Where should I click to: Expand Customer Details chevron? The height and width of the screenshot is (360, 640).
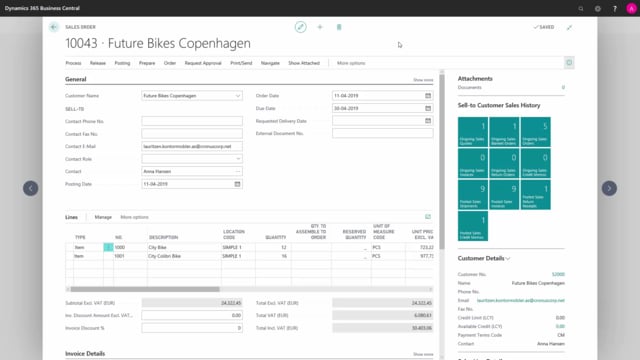pyautogui.click(x=508, y=258)
